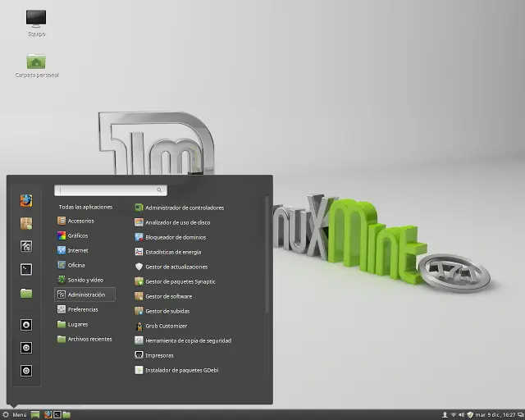
Task: Click the Menú button on the panel
Action: (15, 414)
